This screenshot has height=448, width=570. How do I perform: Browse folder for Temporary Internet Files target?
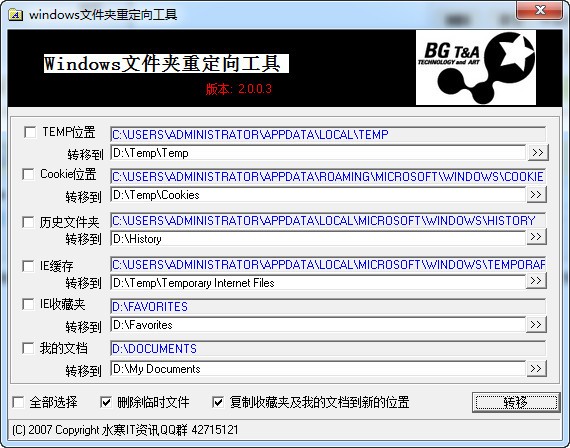pyautogui.click(x=536, y=281)
